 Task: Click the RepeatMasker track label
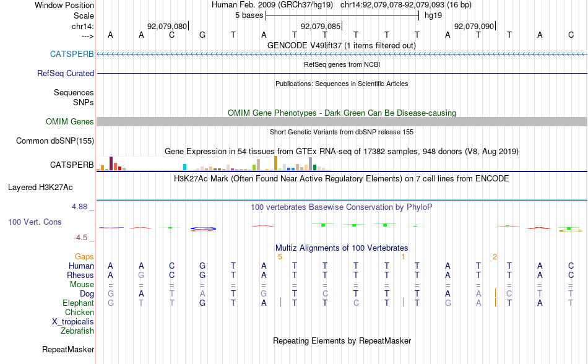pos(68,350)
